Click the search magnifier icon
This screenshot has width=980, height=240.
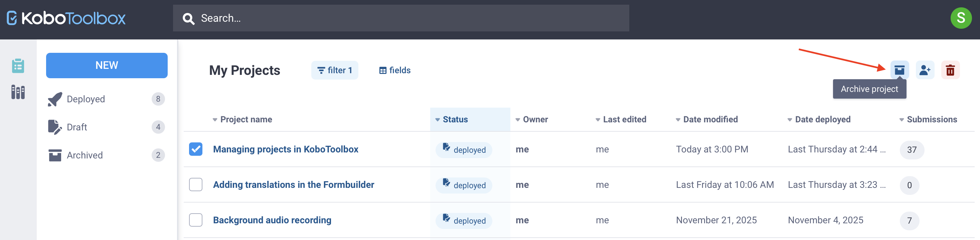188,18
